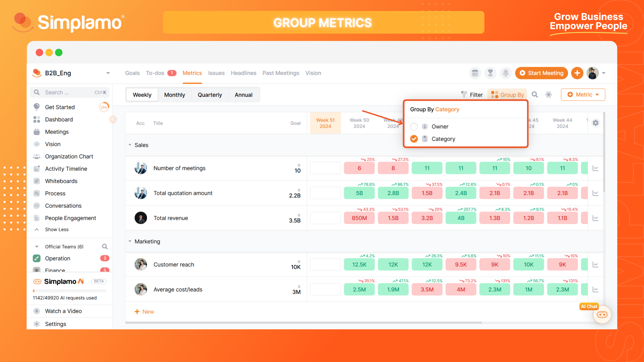
Task: Open the hourglass timer icon
Action: click(x=490, y=73)
